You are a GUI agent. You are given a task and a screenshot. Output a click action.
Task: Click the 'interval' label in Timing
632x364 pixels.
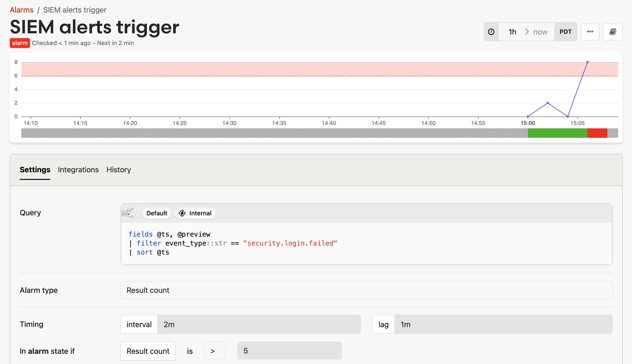(x=139, y=324)
